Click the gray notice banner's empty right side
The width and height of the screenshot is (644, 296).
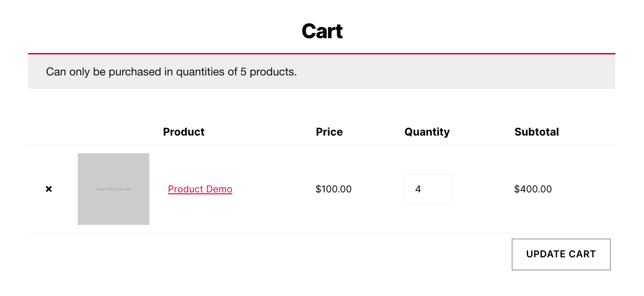(477, 72)
